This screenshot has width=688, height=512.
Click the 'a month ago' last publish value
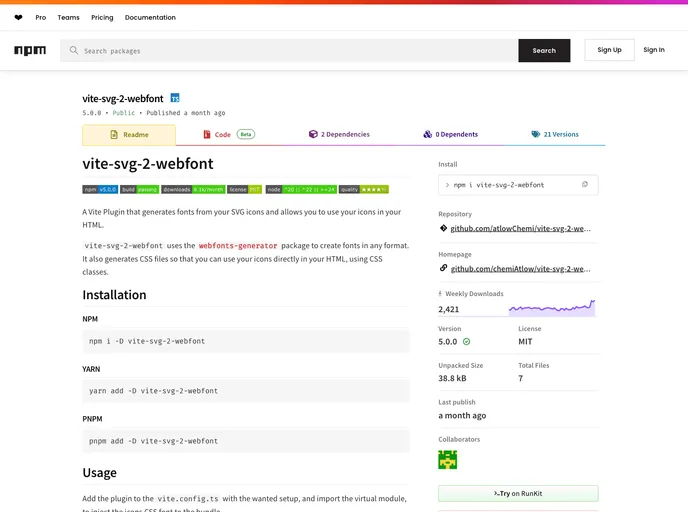pos(462,415)
